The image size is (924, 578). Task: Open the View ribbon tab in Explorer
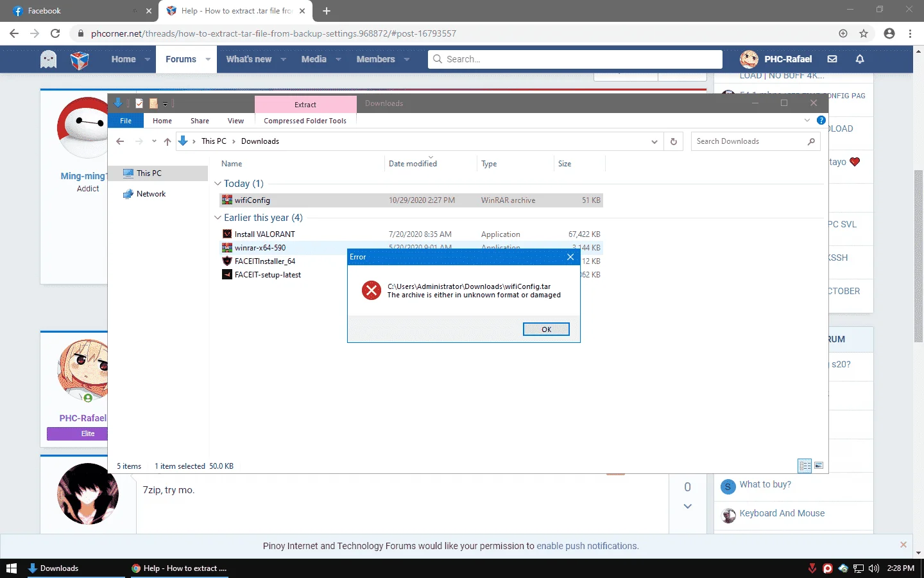tap(235, 121)
